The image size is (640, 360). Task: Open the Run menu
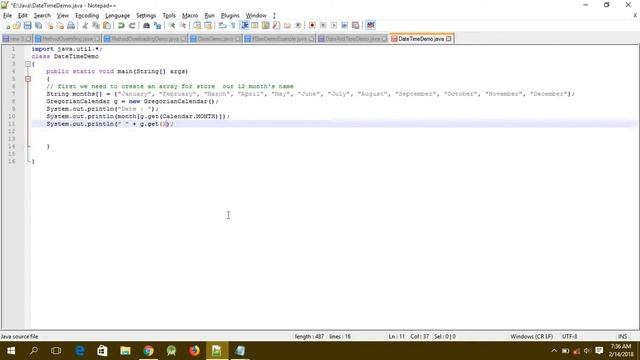click(209, 16)
